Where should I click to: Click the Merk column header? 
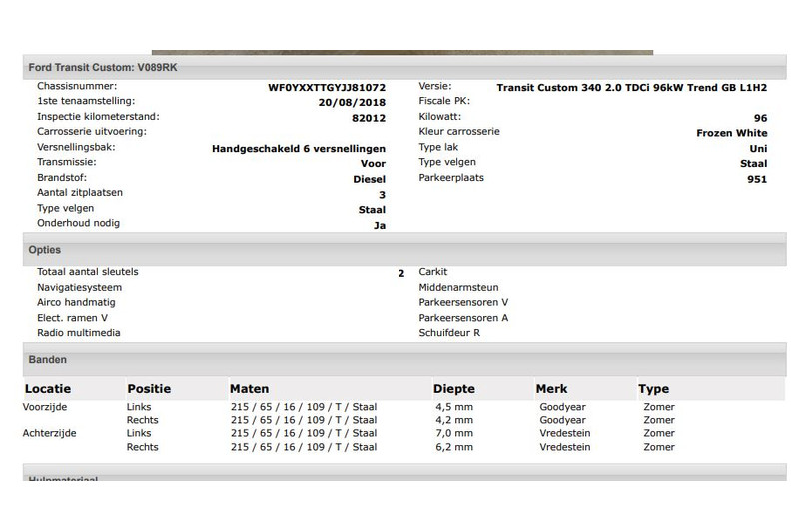click(x=553, y=389)
